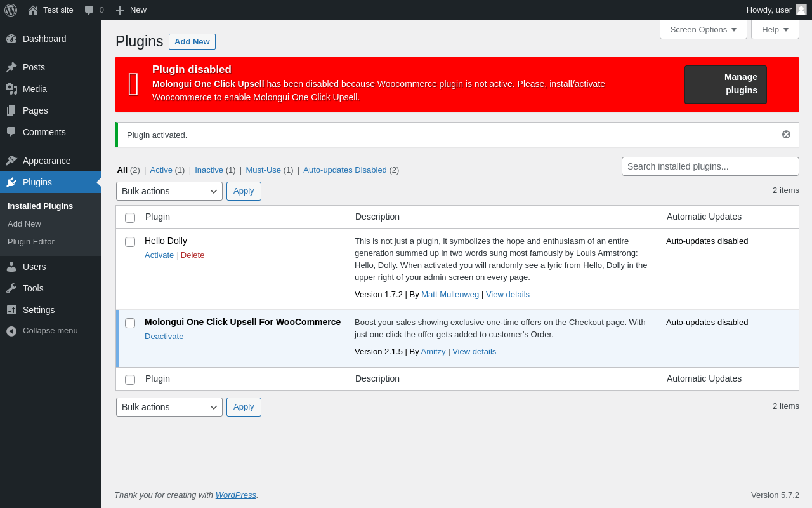812x508 pixels.
Task: Filter plugins by Inactive
Action: 209,170
